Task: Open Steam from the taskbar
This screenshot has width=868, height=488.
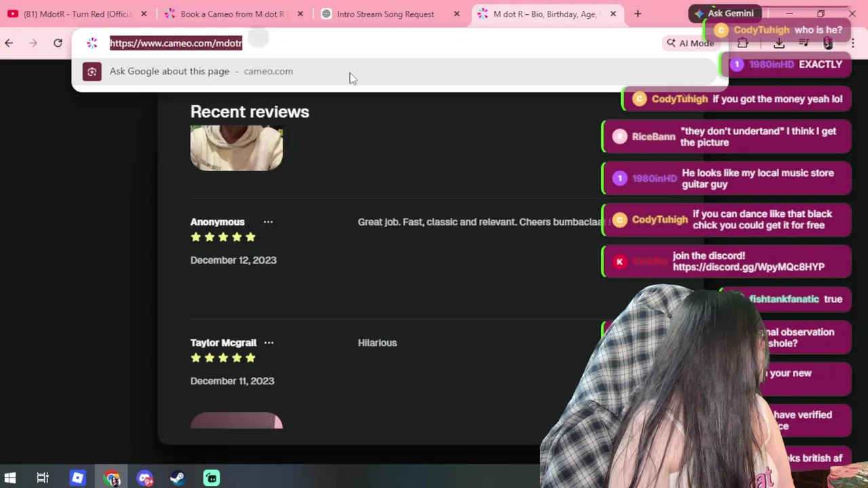Action: pos(178,478)
